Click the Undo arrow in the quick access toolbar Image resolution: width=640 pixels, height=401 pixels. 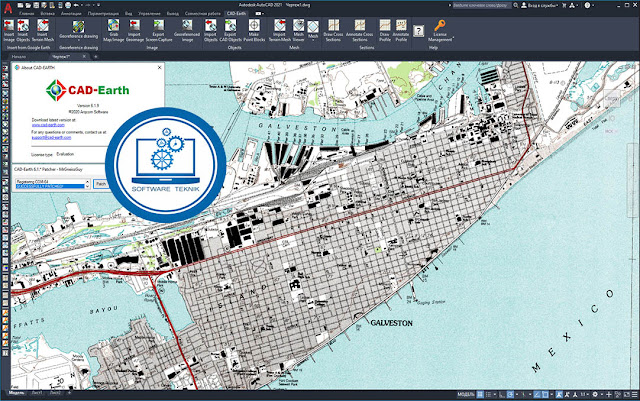tap(76, 5)
